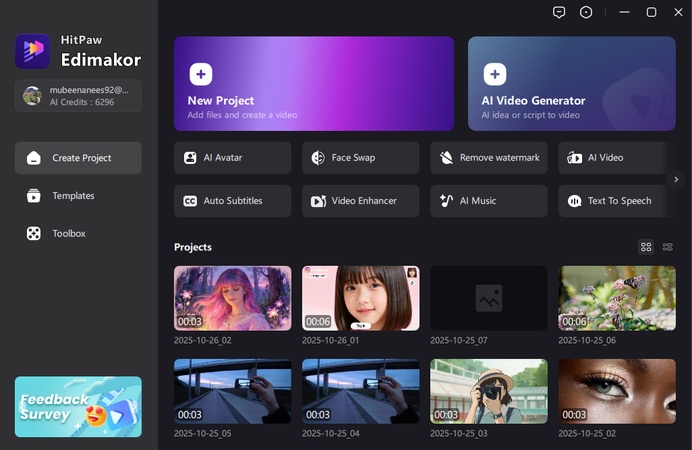Viewport: 692px width, 450px height.
Task: Select Create Project in the sidebar
Action: 78,158
